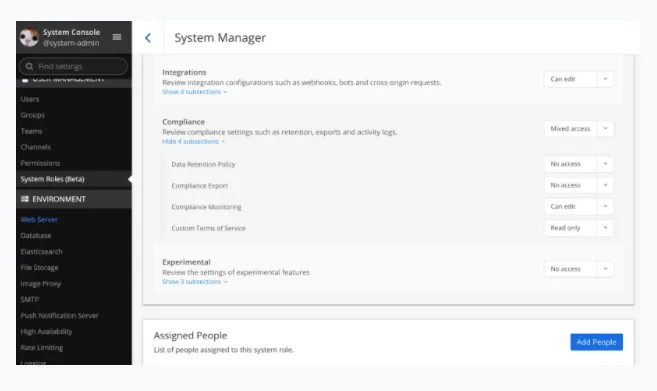Open Compliance Export access dropdown
657x391 pixels.
pyautogui.click(x=579, y=185)
